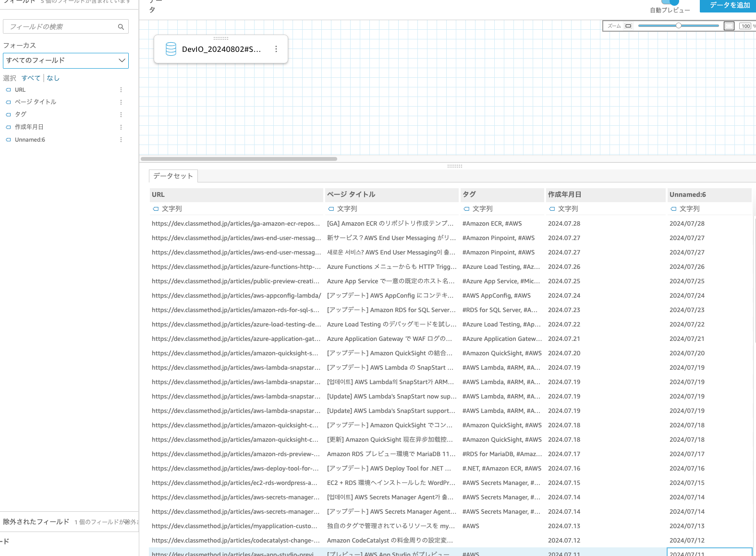Image resolution: width=756 pixels, height=556 pixels.
Task: Click title 'Amazon RDS プレビュー環境で MariaDB 11…'
Action: tap(391, 454)
